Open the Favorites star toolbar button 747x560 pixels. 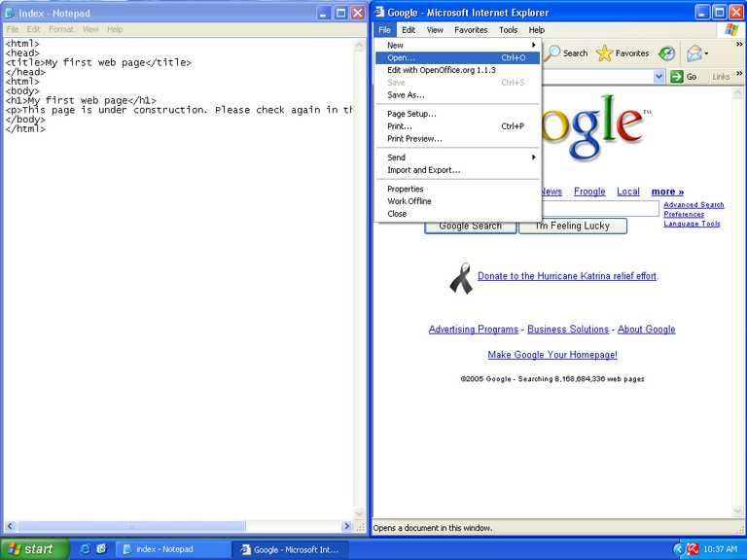pyautogui.click(x=605, y=53)
